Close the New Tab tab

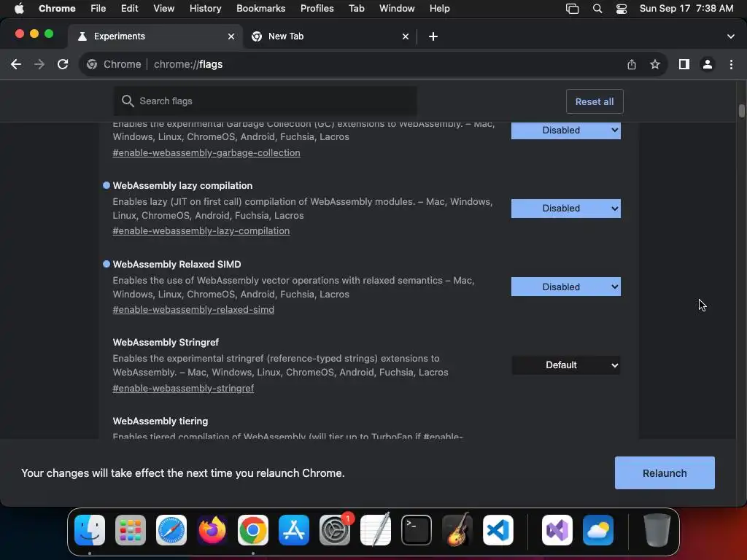406,36
